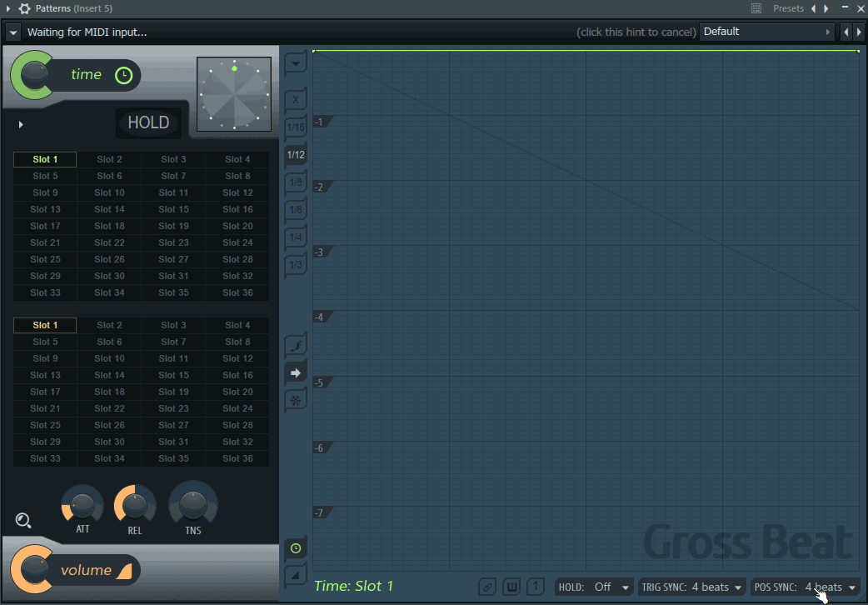Screen dimensions: 868x605
Task: Open the plugin menu dropdown arrow beside hint
Action: (13, 32)
